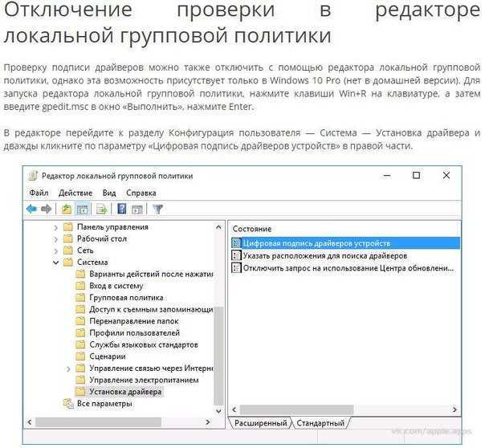
Task: Click the Export list toolbar icon
Action: point(102,210)
